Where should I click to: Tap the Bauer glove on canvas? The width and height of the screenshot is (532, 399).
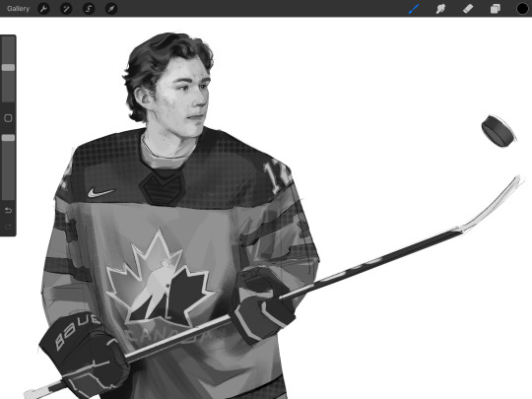point(84,355)
